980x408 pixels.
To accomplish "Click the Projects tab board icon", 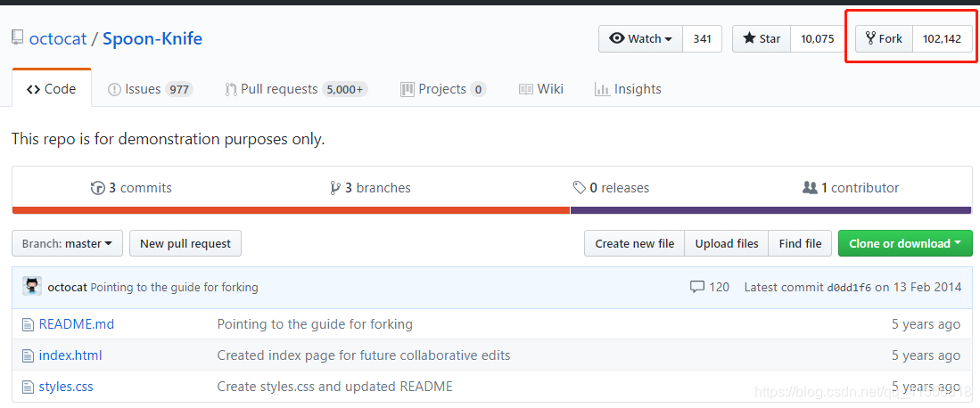I will (408, 89).
